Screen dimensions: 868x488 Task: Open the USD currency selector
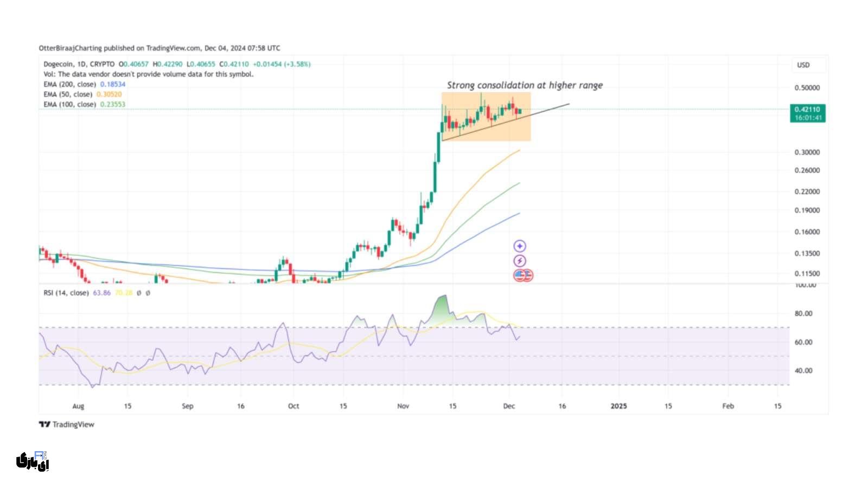[x=803, y=65]
